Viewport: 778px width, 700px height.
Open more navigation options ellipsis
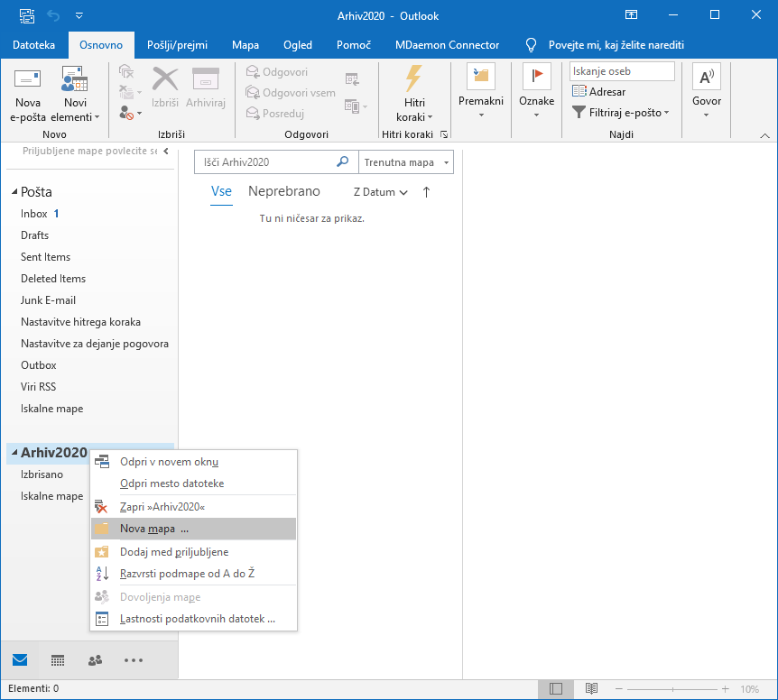click(134, 659)
